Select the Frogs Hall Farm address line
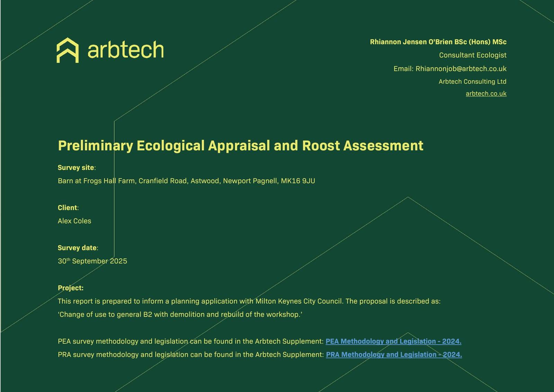Screen dimensions: 554x392 186,181
